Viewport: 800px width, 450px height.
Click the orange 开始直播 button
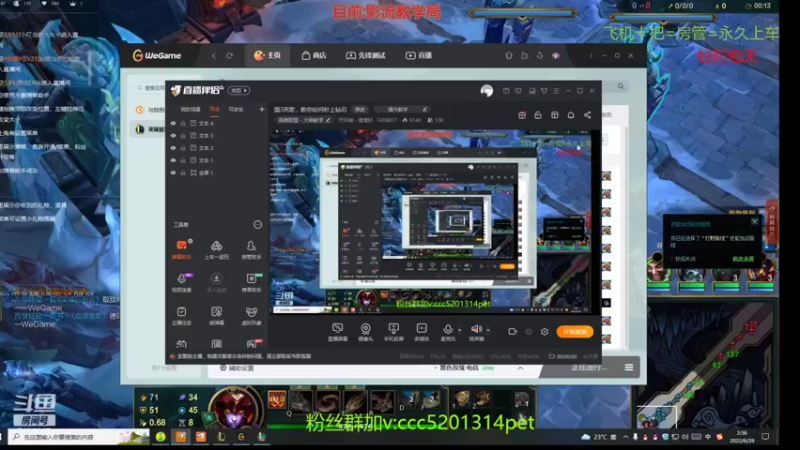574,332
